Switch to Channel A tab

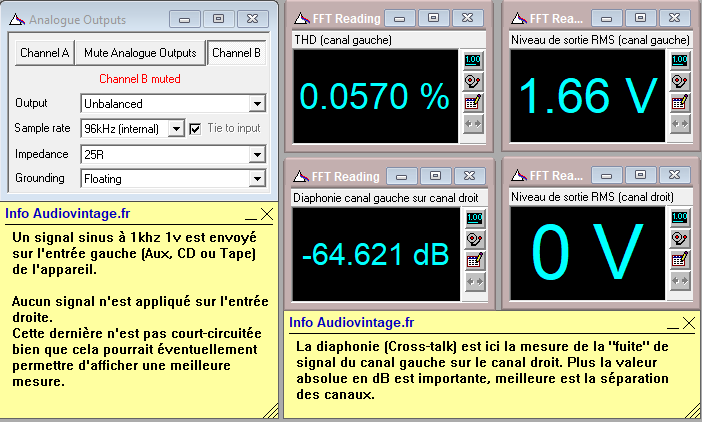point(44,53)
